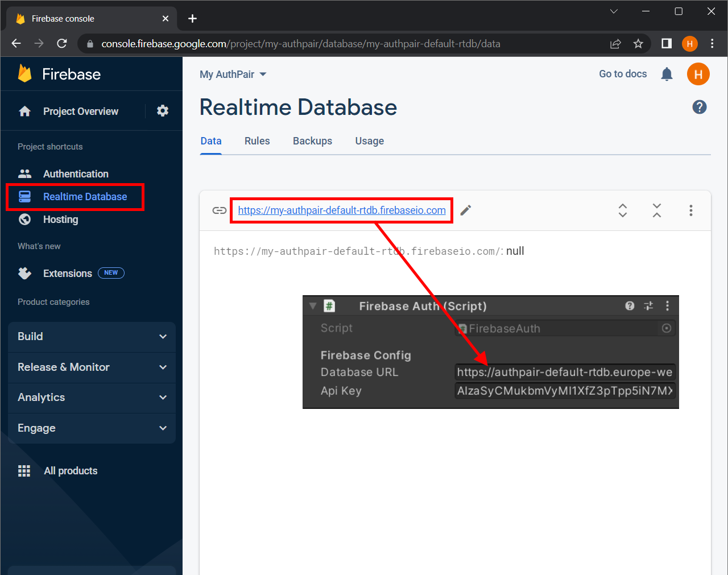Select the Firebase console browser tab
This screenshot has height=575, width=728.
point(91,19)
